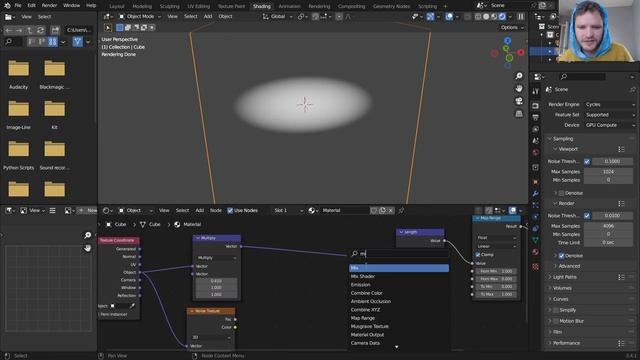Open the Texture properties checker tab
This screenshot has height=360, width=640.
[x=536, y=267]
